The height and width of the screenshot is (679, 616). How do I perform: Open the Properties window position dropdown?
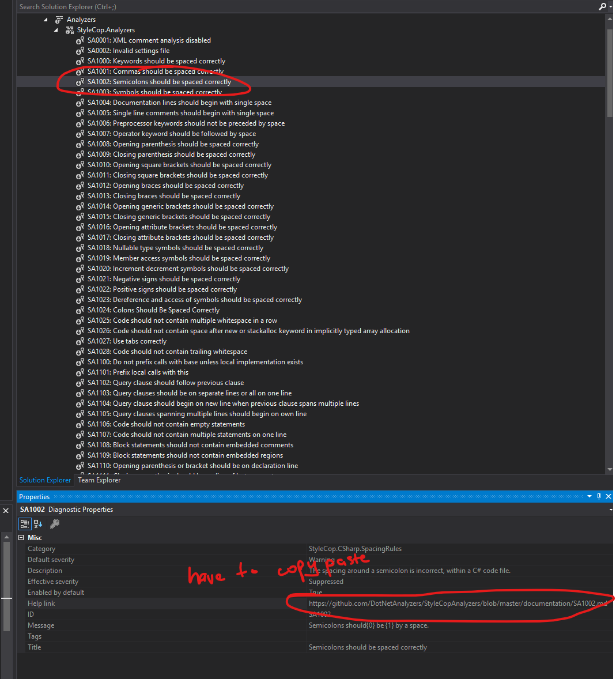(589, 497)
